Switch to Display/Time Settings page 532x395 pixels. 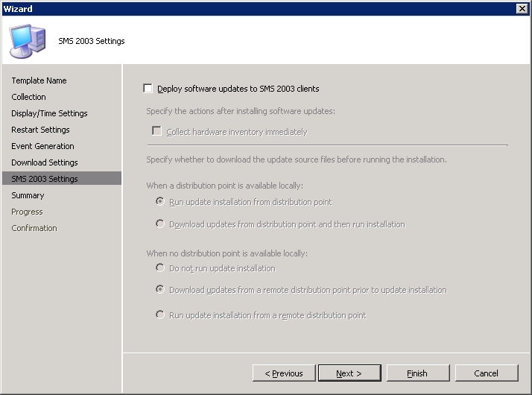point(49,113)
